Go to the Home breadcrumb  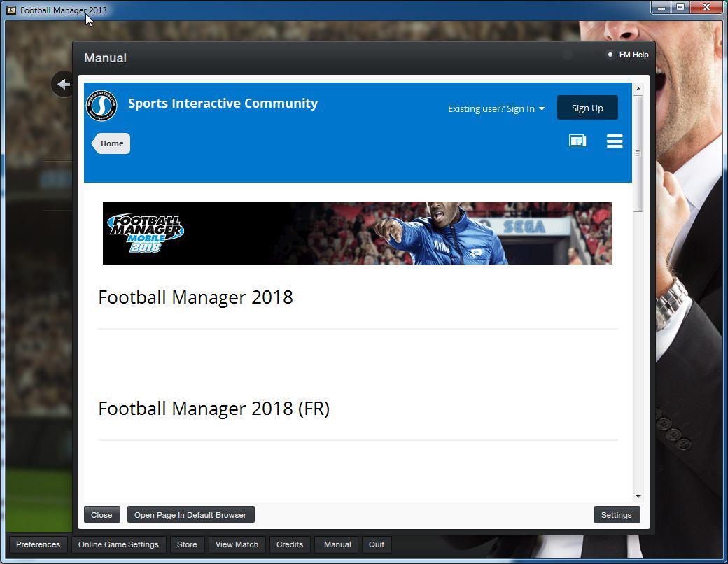111,143
